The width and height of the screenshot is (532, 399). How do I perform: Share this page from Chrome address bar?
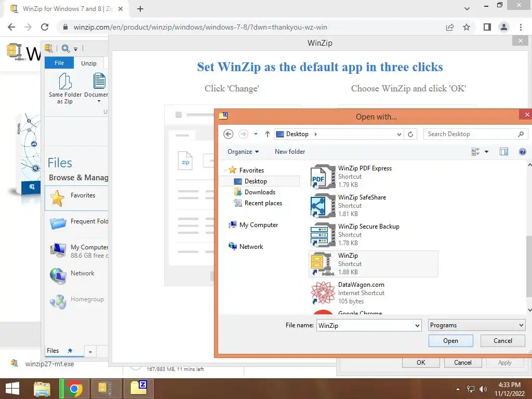click(x=450, y=27)
